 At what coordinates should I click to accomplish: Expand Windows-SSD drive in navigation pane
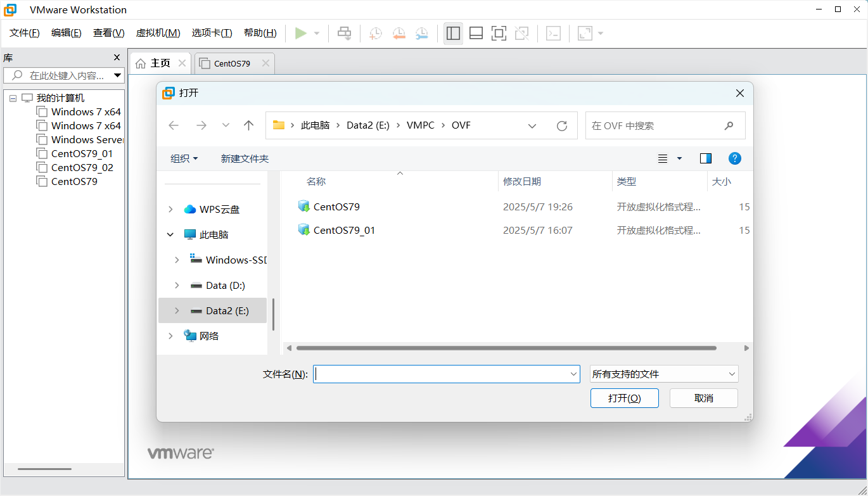(x=177, y=260)
